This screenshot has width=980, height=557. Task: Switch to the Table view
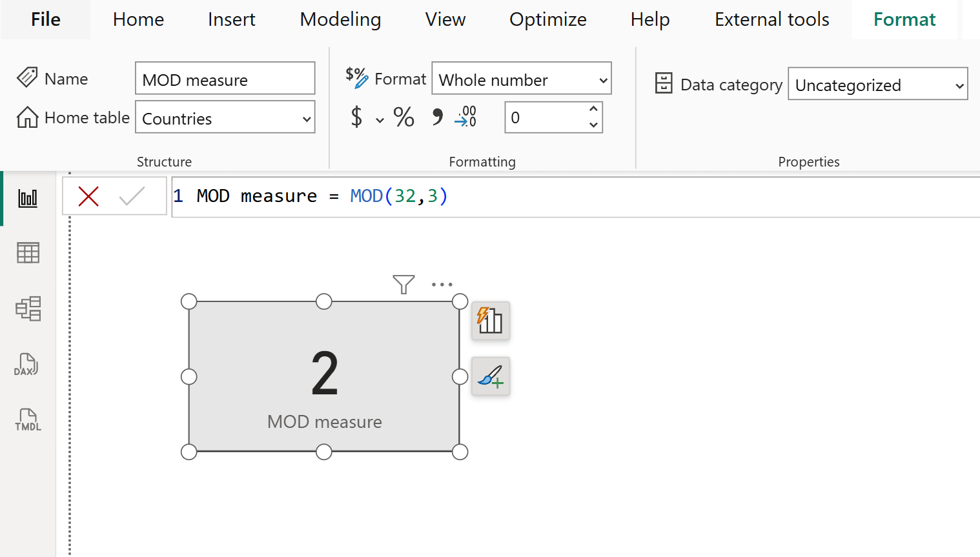click(x=27, y=252)
